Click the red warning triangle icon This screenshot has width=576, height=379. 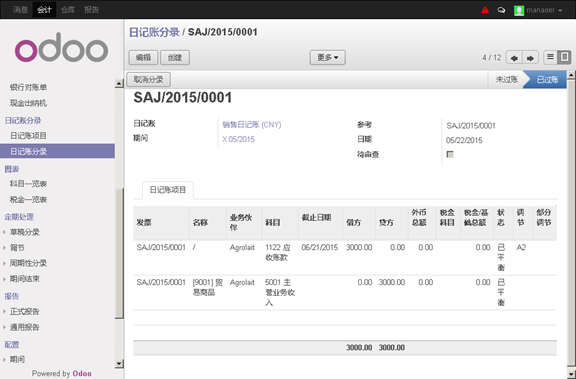pos(485,10)
